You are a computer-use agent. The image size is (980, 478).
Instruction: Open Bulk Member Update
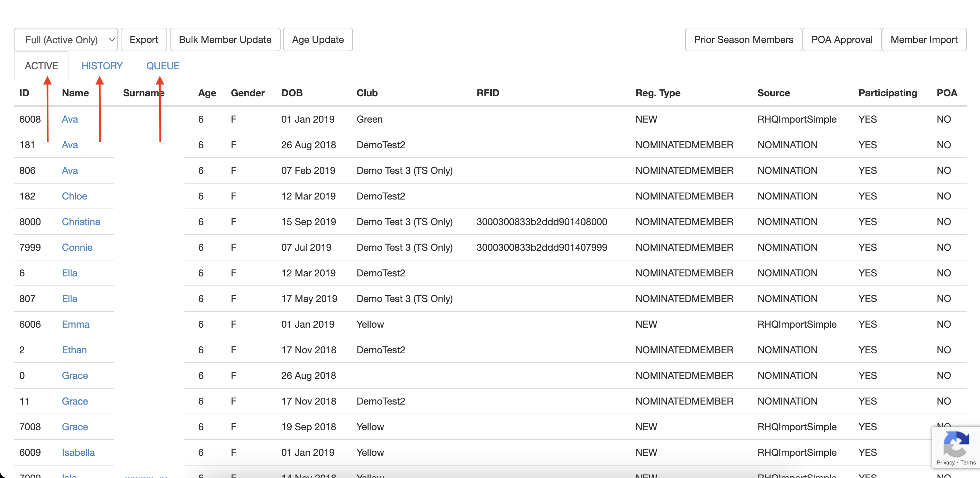point(225,39)
